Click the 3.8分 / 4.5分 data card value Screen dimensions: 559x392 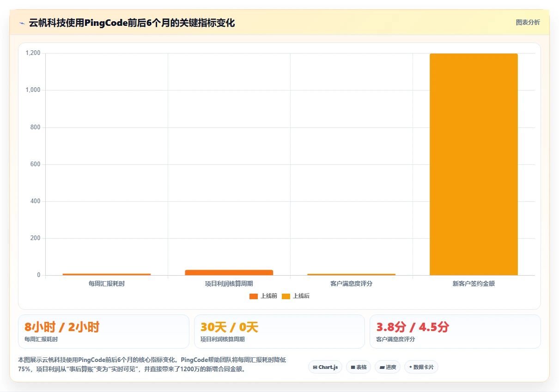413,327
